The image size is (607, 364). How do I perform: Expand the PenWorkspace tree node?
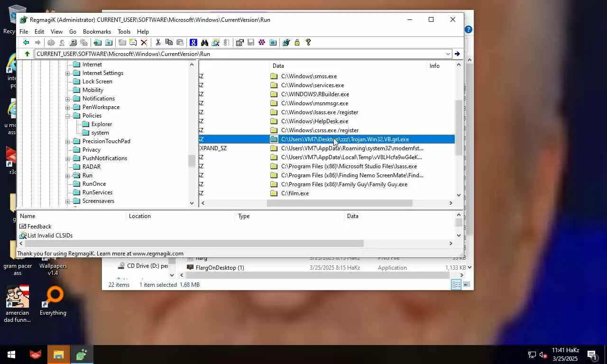[x=67, y=107]
